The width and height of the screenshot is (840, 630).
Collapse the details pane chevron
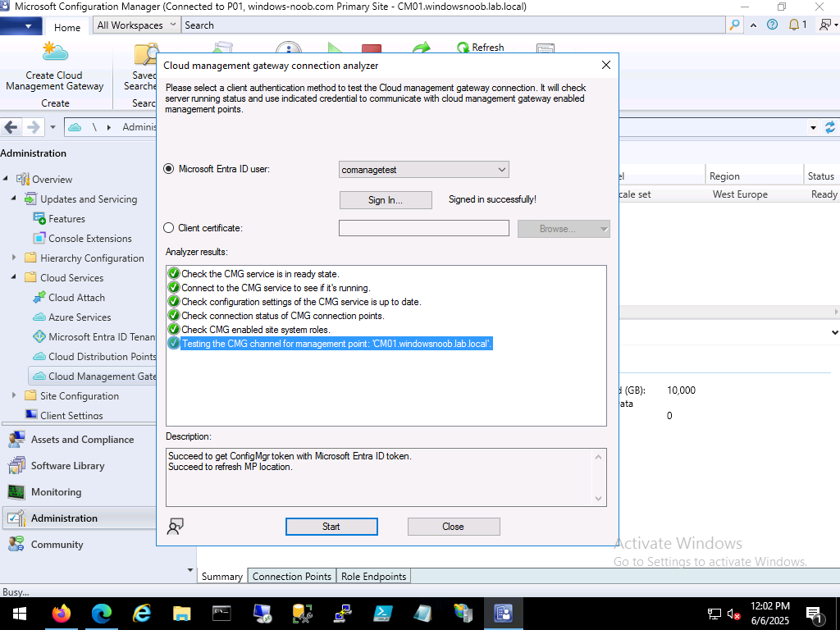click(x=834, y=333)
